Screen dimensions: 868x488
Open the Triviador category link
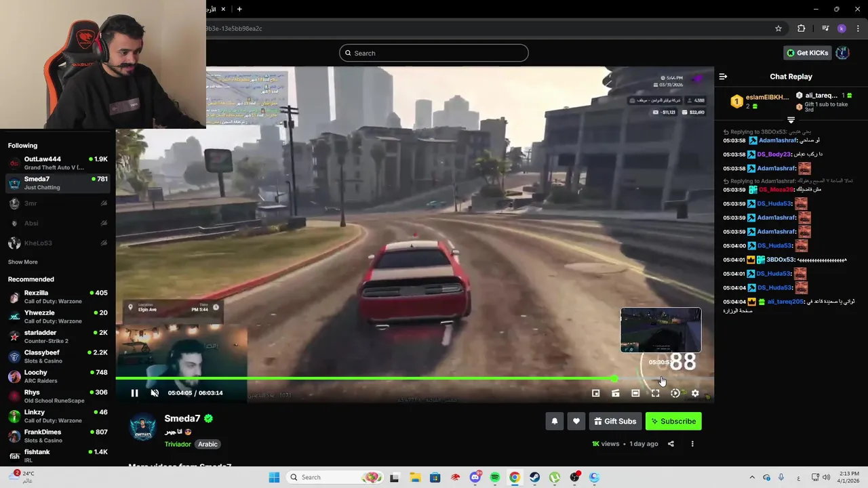click(x=178, y=445)
